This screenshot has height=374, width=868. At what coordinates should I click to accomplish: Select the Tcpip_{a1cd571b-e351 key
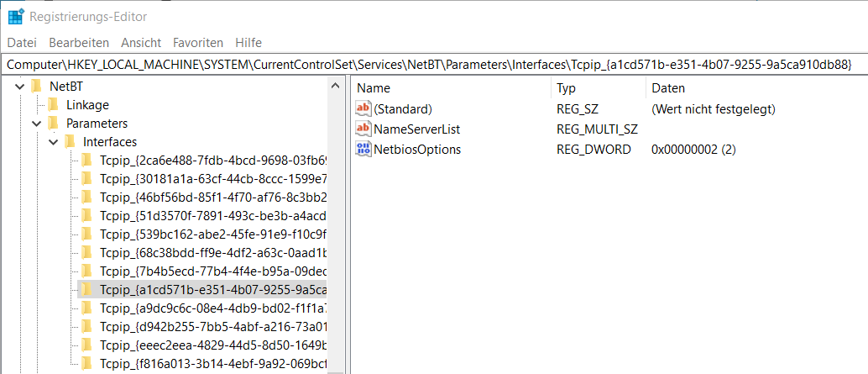(214, 289)
